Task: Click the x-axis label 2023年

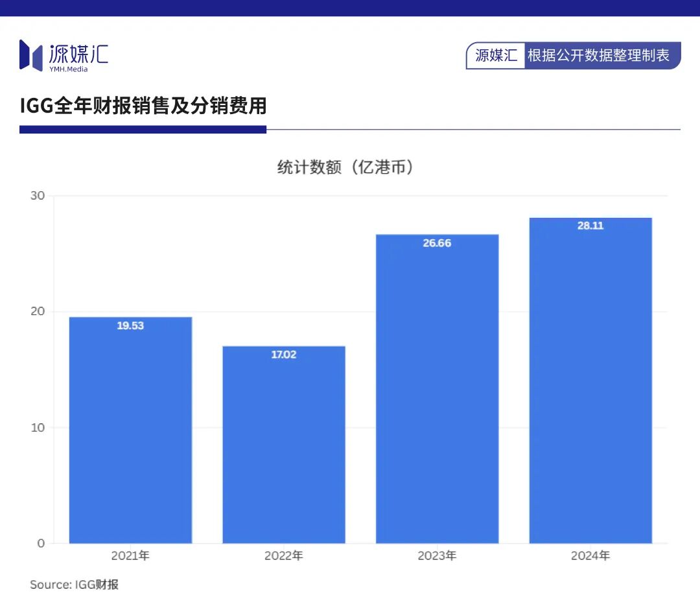Action: coord(437,556)
